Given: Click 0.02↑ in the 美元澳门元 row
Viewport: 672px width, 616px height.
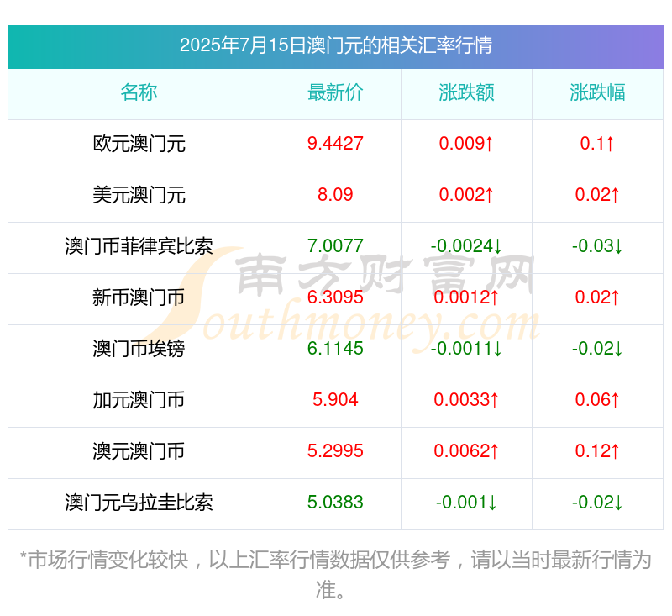Looking at the screenshot, I should (x=597, y=195).
